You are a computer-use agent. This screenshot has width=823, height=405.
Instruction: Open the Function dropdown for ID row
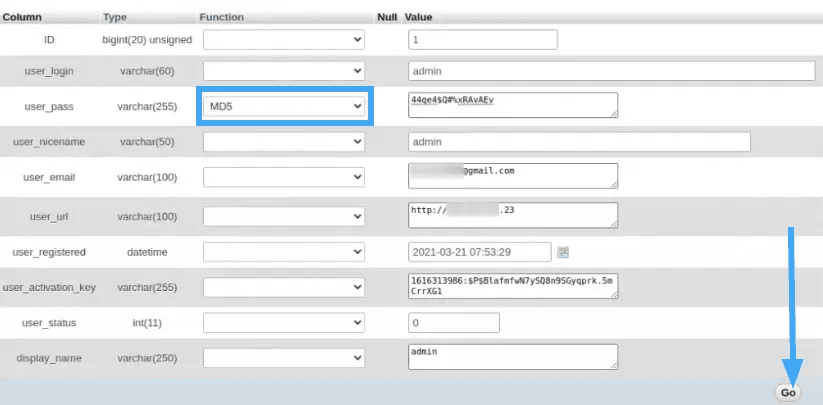pyautogui.click(x=284, y=39)
